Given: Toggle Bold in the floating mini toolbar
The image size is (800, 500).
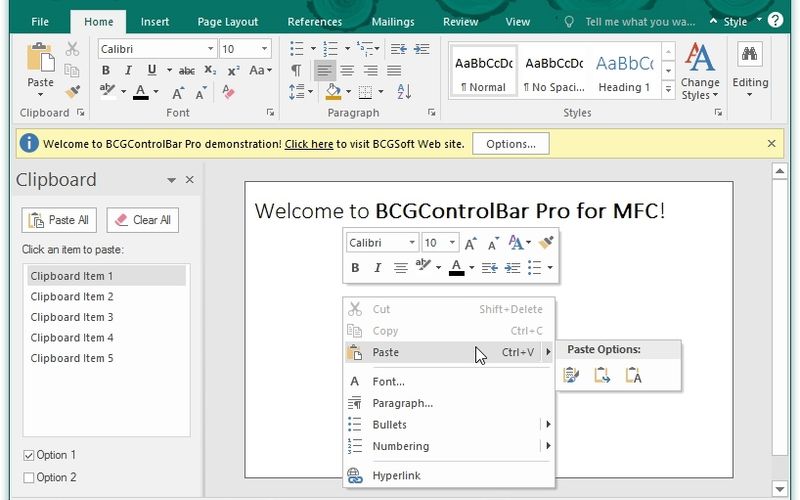Looking at the screenshot, I should 354,268.
